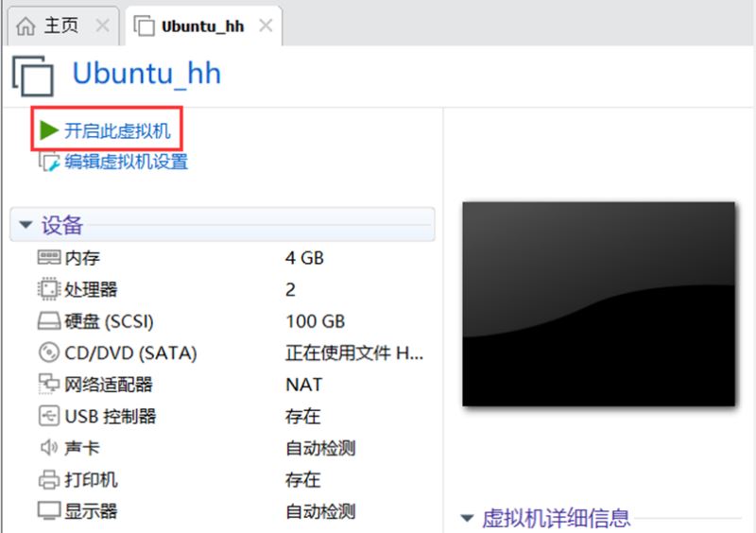
Task: Select the CD/DVD (SATA) row label
Action: (x=130, y=353)
